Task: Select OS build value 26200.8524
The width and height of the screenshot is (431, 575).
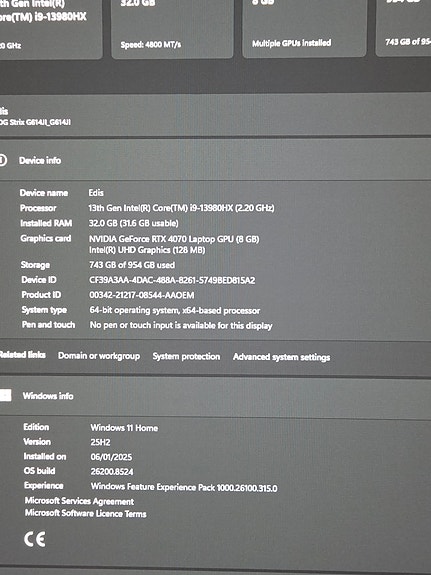Action: [x=112, y=471]
